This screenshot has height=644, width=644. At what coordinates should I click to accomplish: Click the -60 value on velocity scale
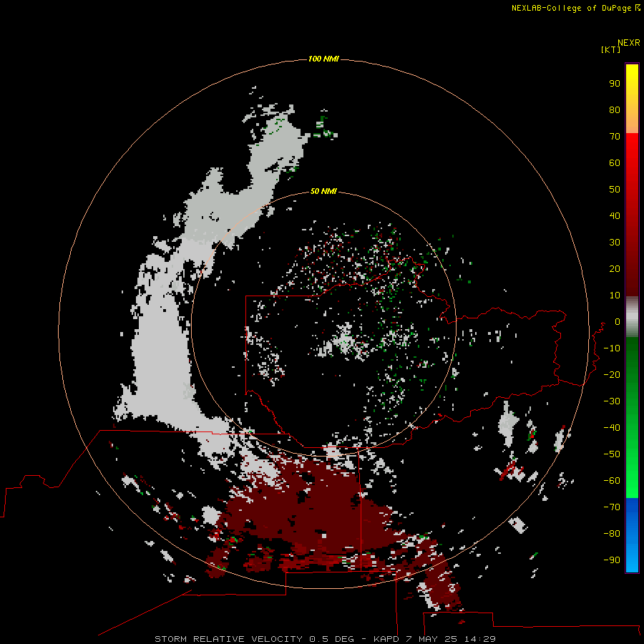pyautogui.click(x=612, y=481)
